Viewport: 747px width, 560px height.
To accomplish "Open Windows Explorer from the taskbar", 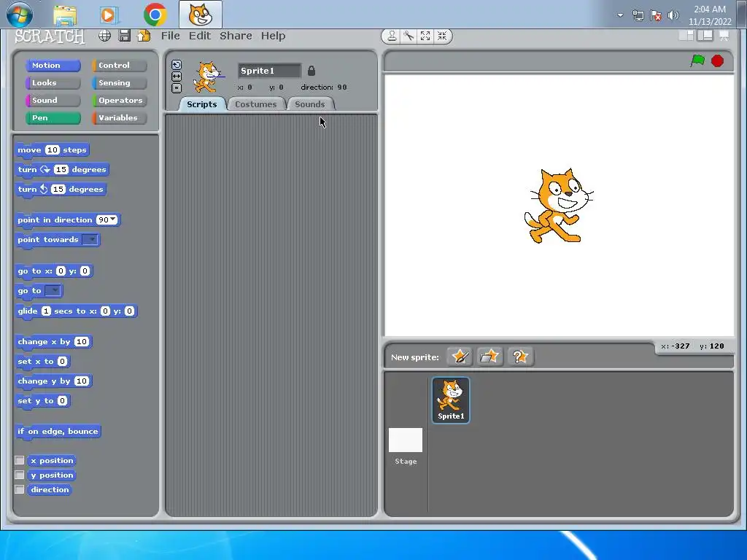I will 65,15.
